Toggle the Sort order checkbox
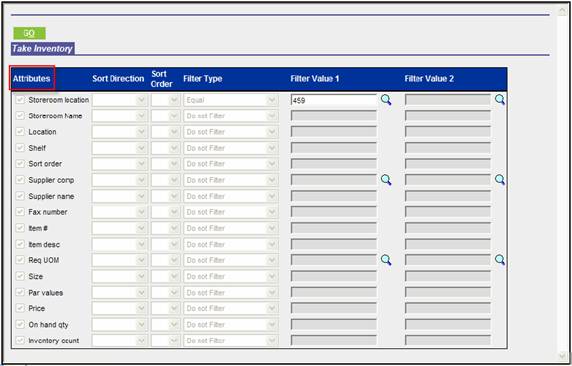572x366 pixels. (20, 163)
